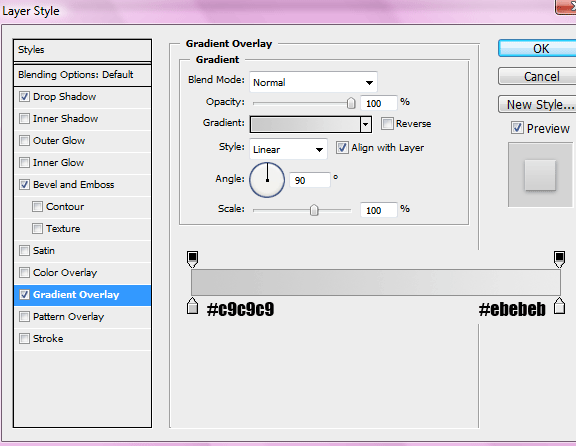Select the #c9c9c9 color stop

[192, 306]
